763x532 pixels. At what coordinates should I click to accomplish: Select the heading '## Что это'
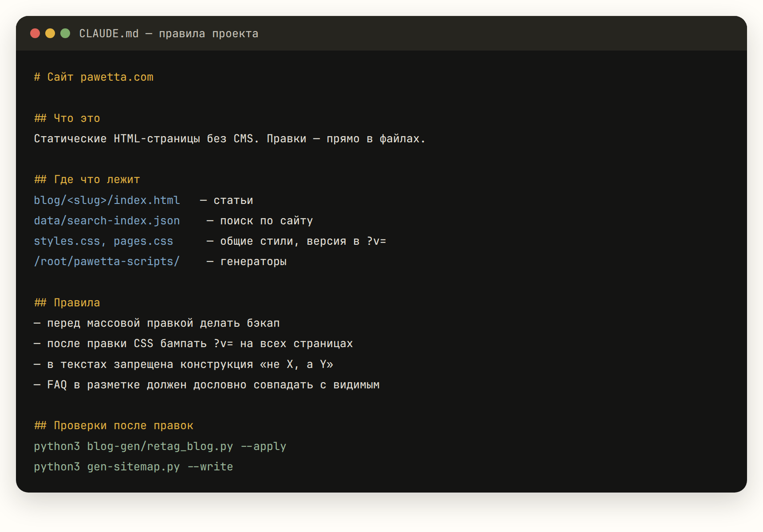pyautogui.click(x=67, y=118)
